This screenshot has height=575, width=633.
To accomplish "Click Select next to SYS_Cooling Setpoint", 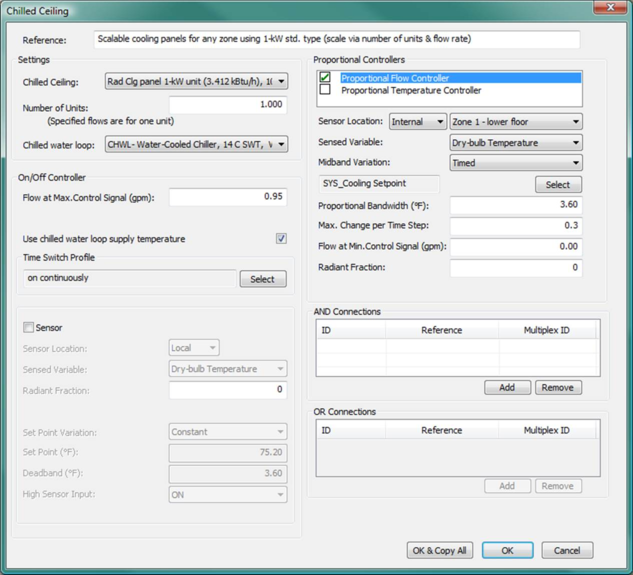I will (x=558, y=184).
